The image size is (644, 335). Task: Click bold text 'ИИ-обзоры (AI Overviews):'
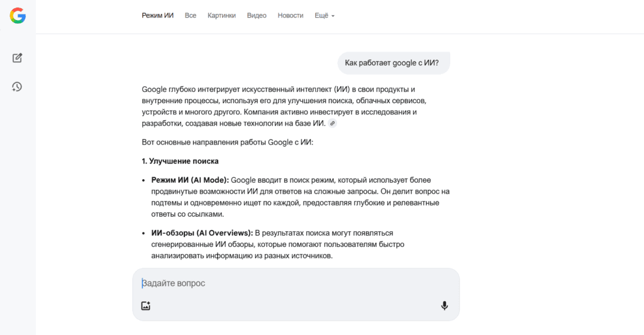pyautogui.click(x=202, y=233)
